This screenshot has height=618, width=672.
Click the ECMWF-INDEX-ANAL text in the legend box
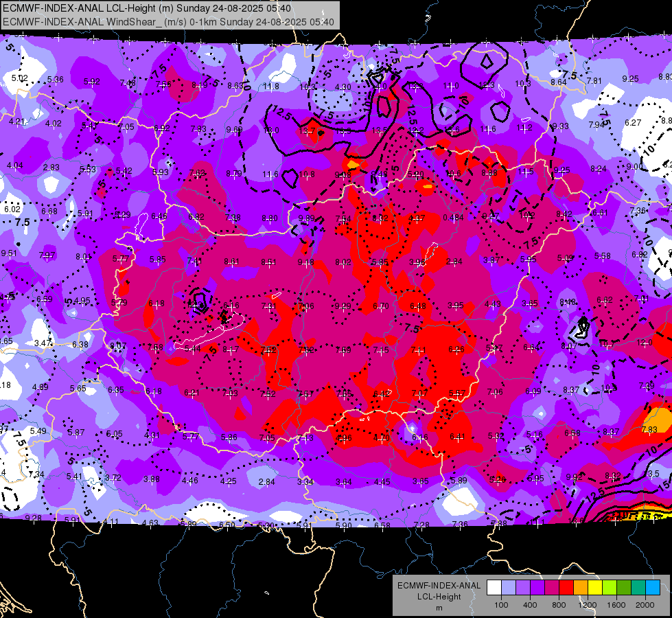pos(439,586)
